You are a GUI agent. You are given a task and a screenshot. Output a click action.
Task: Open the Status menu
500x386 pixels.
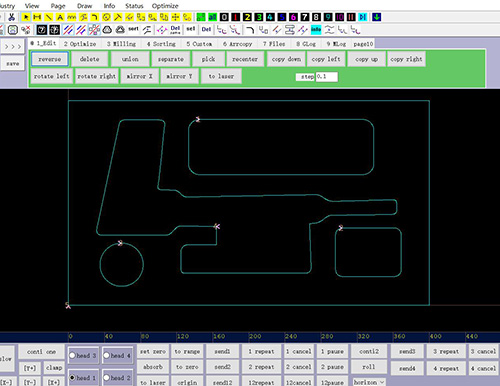134,6
